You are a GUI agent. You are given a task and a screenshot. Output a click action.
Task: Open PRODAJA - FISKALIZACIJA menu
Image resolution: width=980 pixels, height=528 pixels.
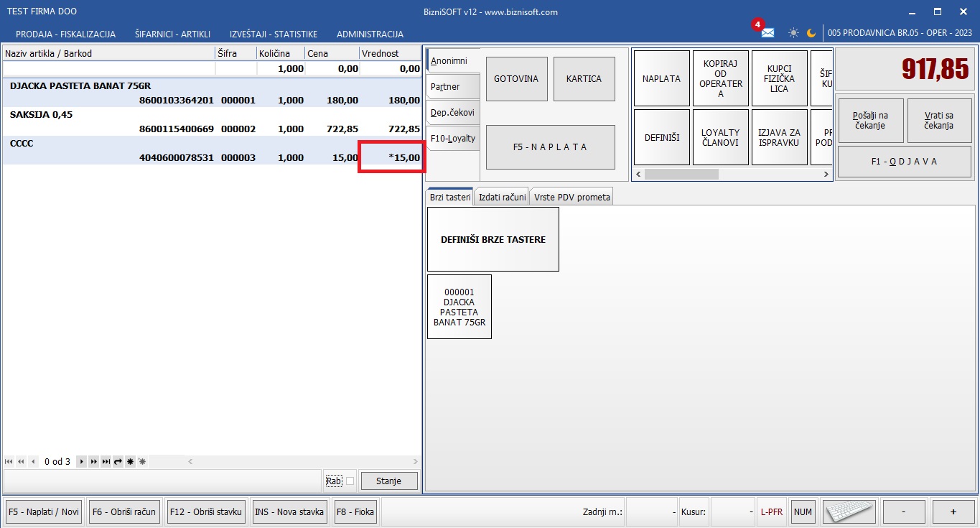tap(65, 34)
